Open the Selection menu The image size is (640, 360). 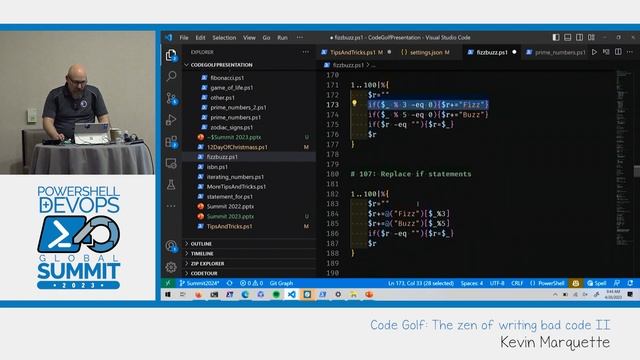click(224, 38)
